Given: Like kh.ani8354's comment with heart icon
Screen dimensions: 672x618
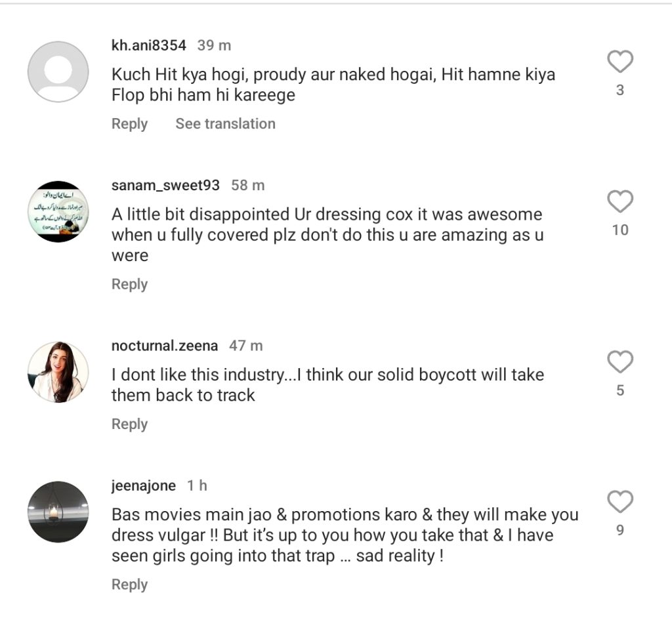Looking at the screenshot, I should pyautogui.click(x=619, y=62).
